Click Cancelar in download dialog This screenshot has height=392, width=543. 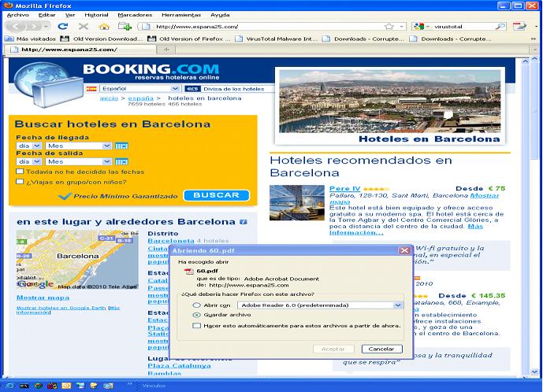(x=381, y=349)
